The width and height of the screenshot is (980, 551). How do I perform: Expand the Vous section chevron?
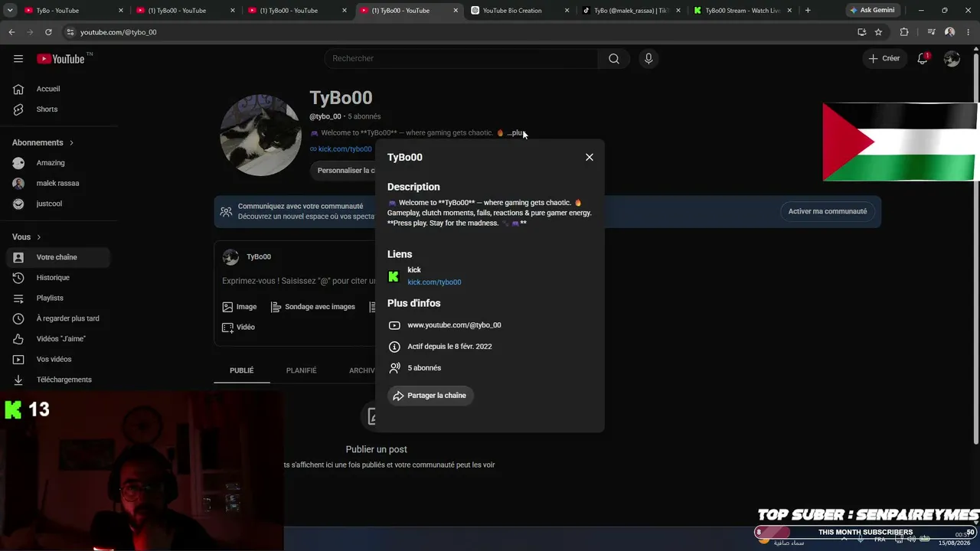(39, 237)
